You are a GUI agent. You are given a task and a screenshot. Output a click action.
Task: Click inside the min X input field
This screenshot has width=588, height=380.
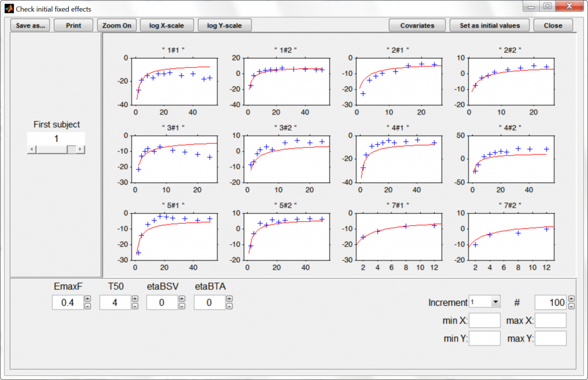(x=484, y=320)
